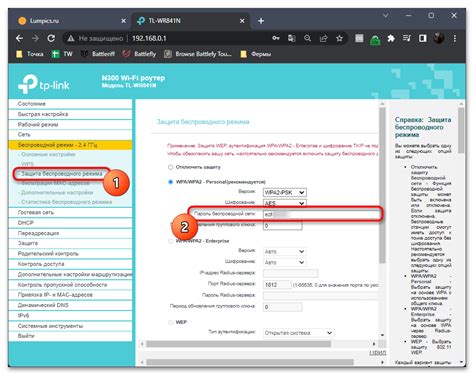Open Рабочий режим menu
Image resolution: width=474 pixels, height=375 pixels.
(70, 124)
